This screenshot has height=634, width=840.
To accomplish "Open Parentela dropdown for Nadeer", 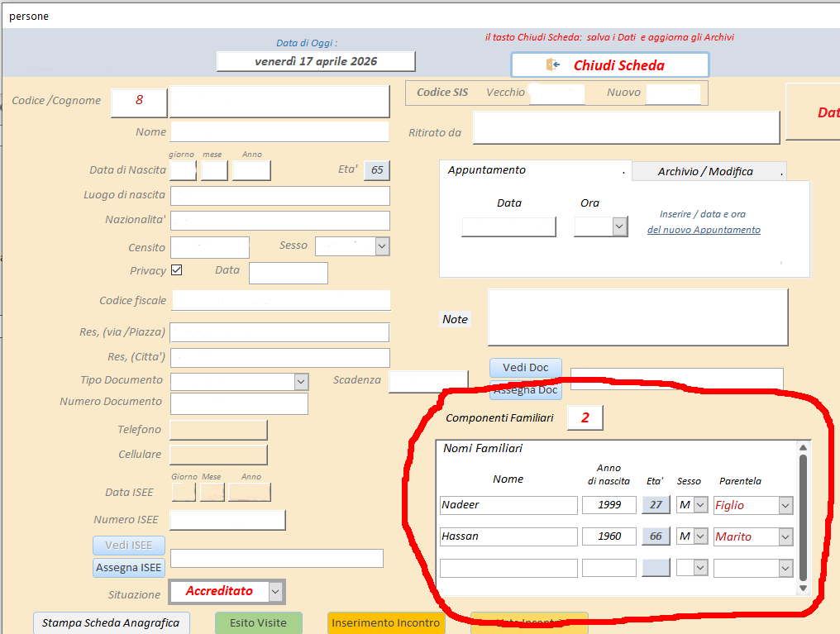I will coord(785,505).
